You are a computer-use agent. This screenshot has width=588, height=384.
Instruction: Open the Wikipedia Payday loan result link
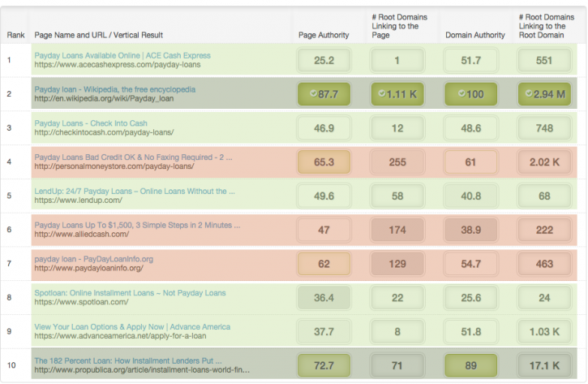click(114, 89)
